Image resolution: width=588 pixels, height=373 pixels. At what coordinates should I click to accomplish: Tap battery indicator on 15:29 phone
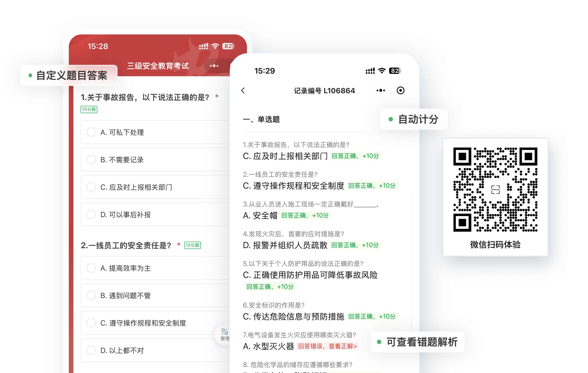click(395, 71)
